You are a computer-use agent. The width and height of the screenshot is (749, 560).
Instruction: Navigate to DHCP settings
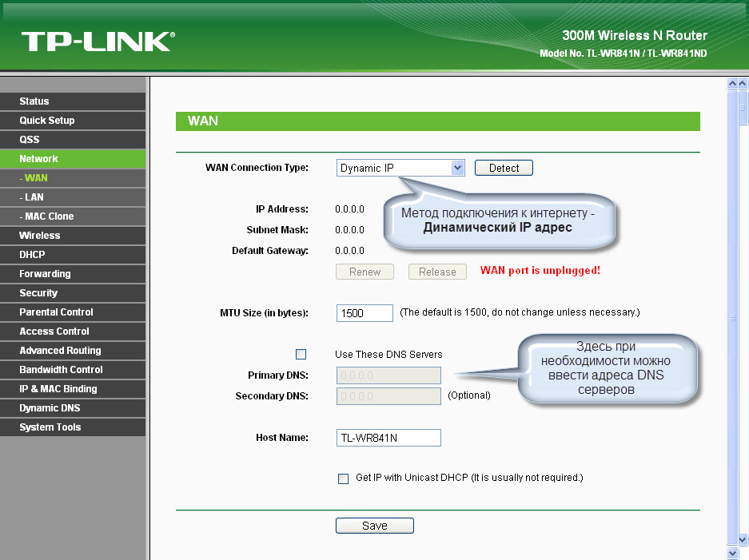(32, 255)
